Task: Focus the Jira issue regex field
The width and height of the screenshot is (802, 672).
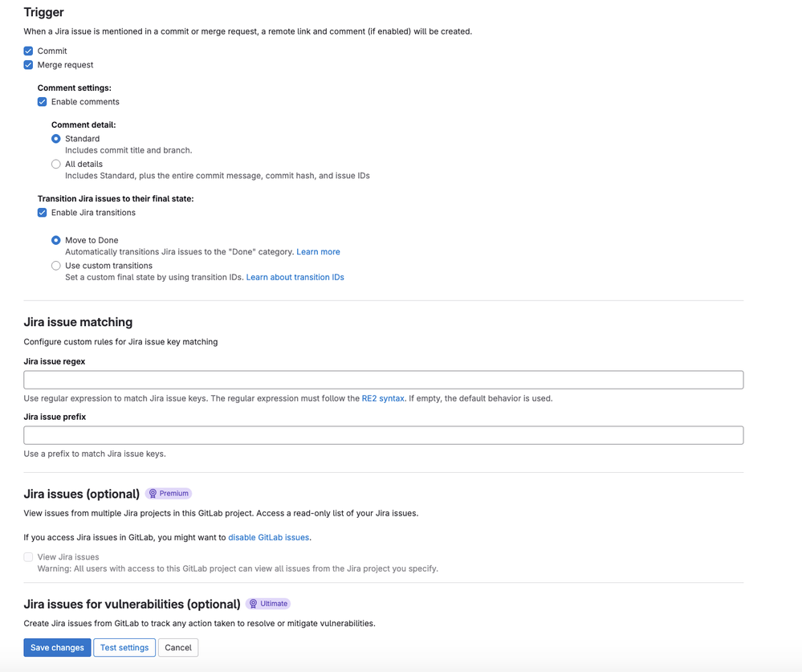Action: pyautogui.click(x=384, y=380)
